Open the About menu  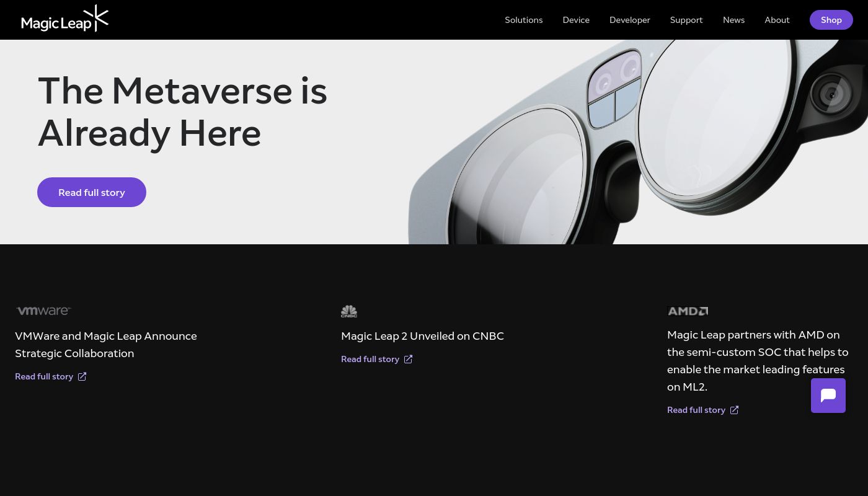click(777, 20)
